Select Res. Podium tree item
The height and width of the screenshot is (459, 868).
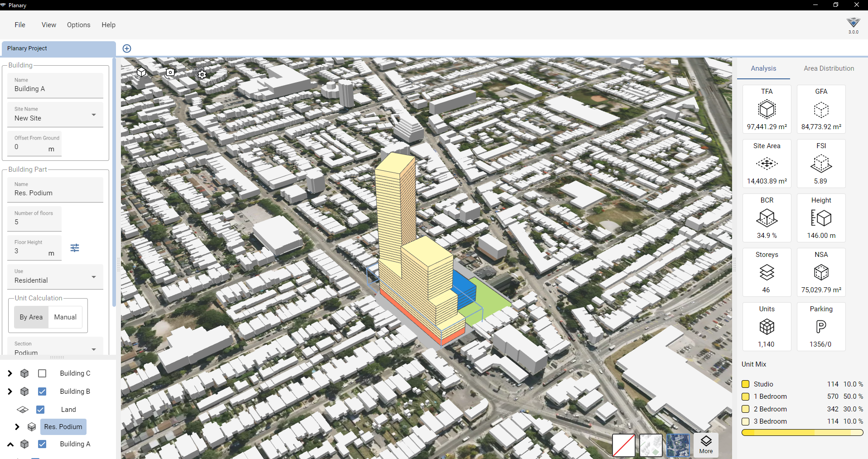63,427
